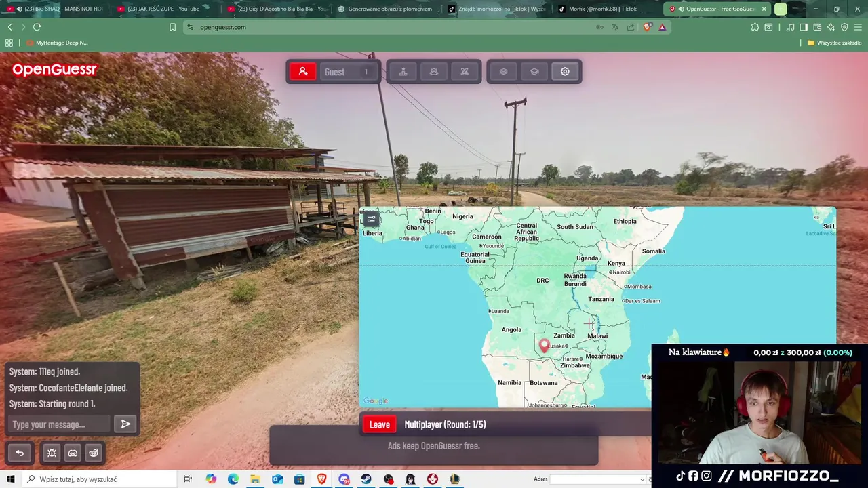
Task: Open the browser apps grid icon
Action: pos(9,43)
